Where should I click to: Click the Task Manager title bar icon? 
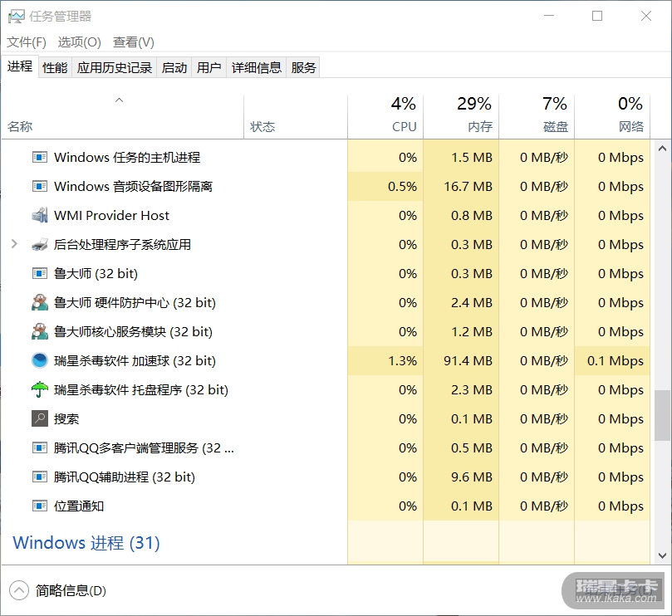pyautogui.click(x=17, y=17)
